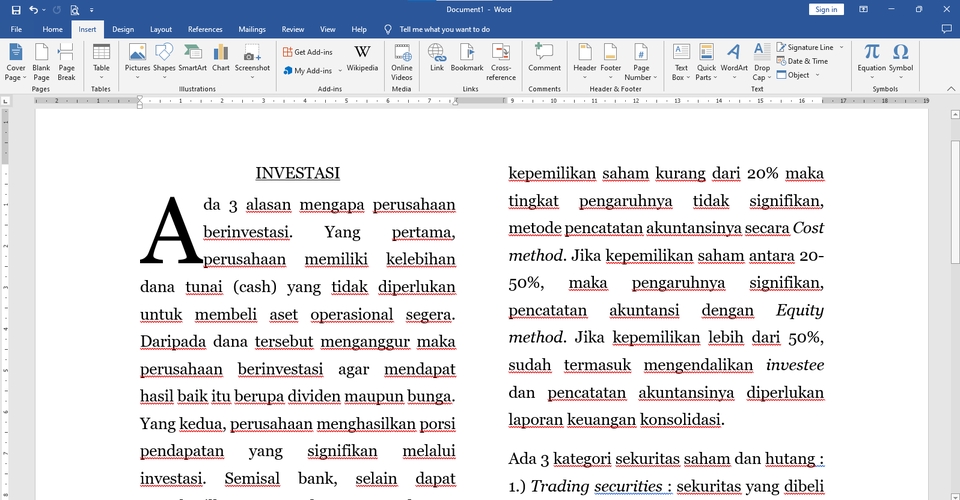
Task: Take a Screenshot clipping
Action: pos(252,62)
